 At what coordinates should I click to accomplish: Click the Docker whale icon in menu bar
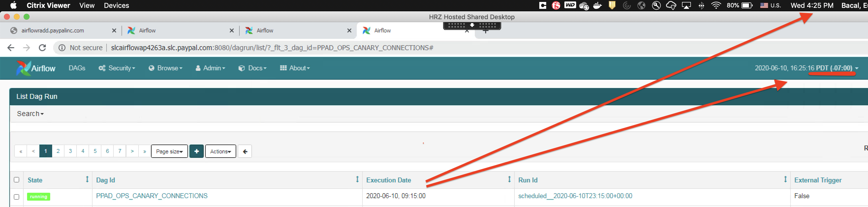[597, 5]
